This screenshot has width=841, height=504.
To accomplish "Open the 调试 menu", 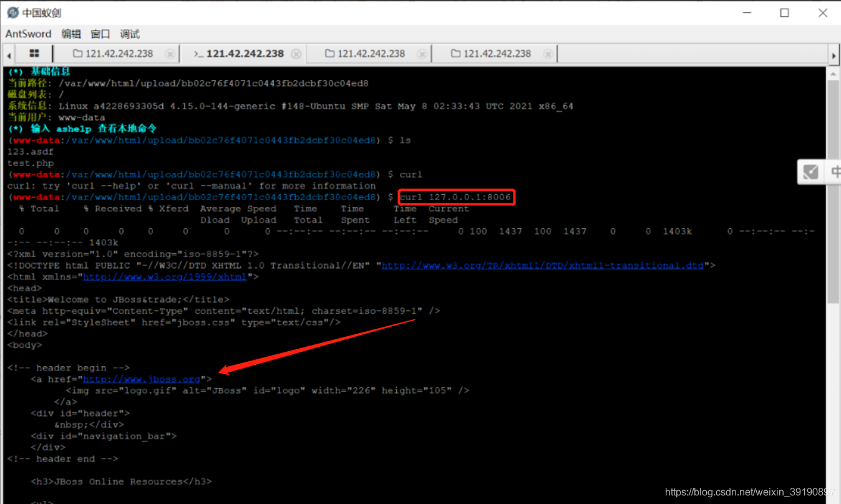I will [130, 34].
